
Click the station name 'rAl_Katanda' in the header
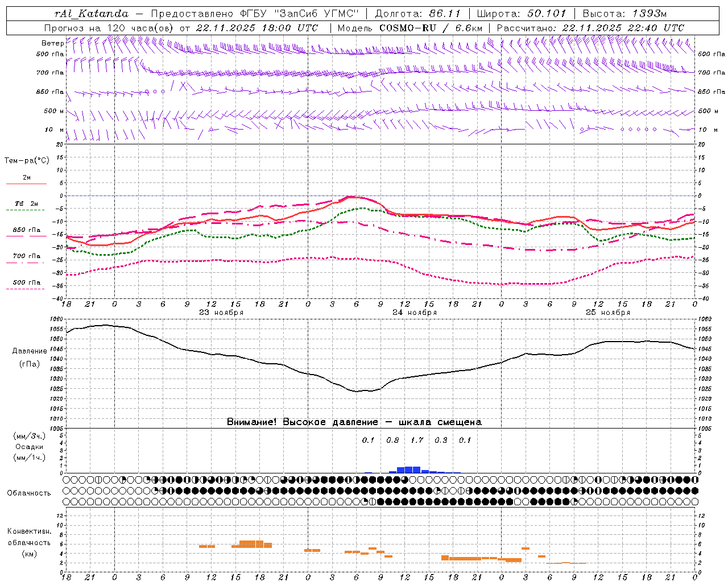[x=91, y=14]
